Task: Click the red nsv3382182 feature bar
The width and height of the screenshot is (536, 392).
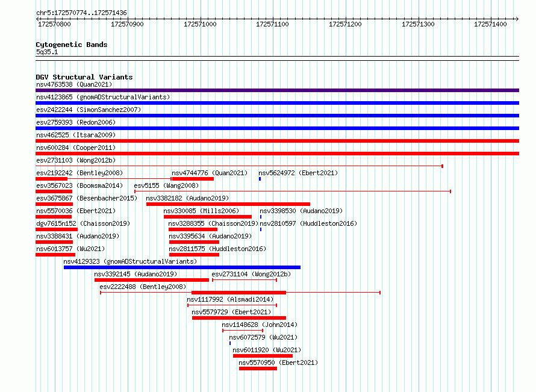Action: [x=228, y=204]
